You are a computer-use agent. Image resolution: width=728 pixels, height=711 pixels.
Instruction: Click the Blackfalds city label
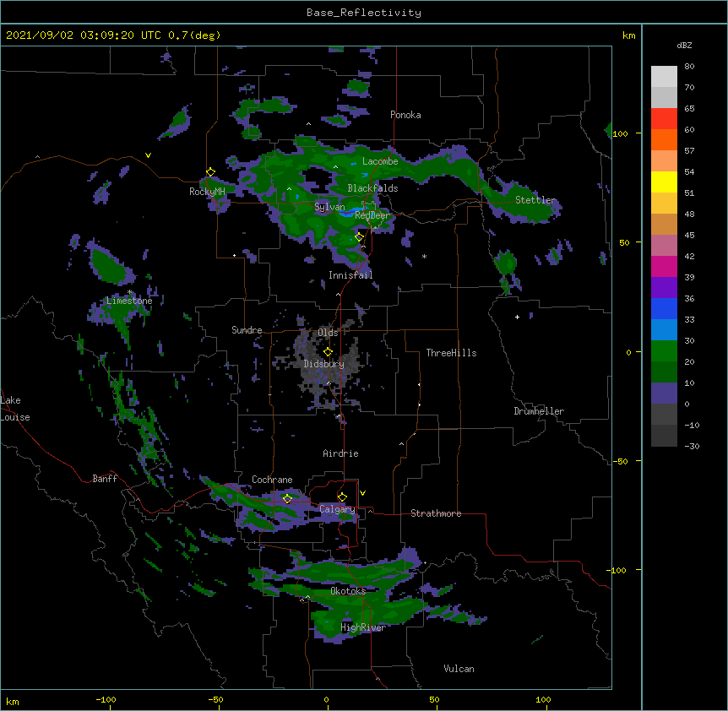pos(372,188)
